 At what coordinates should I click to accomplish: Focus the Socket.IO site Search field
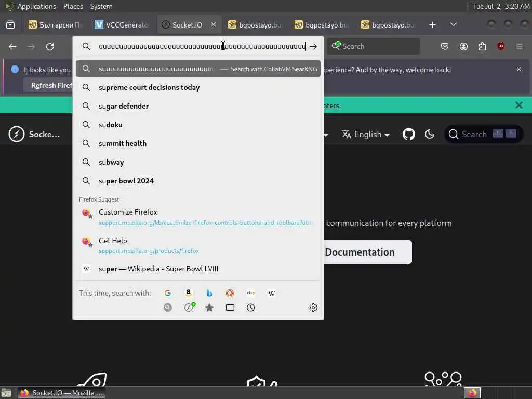[x=484, y=134]
